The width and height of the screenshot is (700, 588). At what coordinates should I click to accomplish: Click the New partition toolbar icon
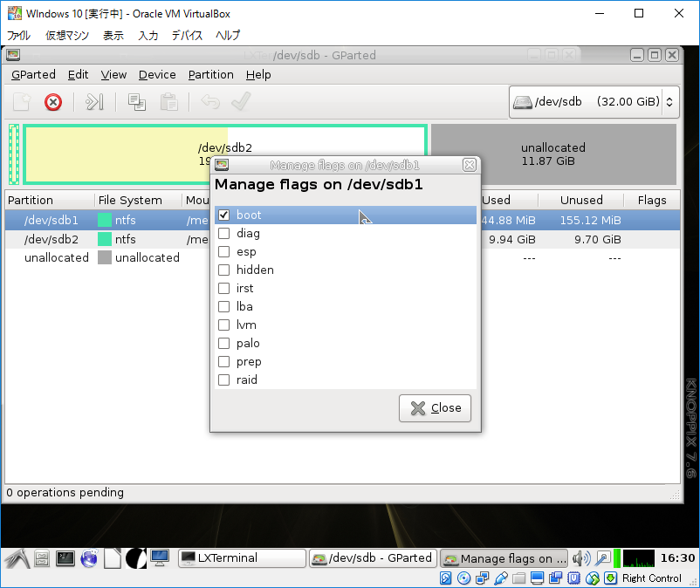(x=22, y=102)
